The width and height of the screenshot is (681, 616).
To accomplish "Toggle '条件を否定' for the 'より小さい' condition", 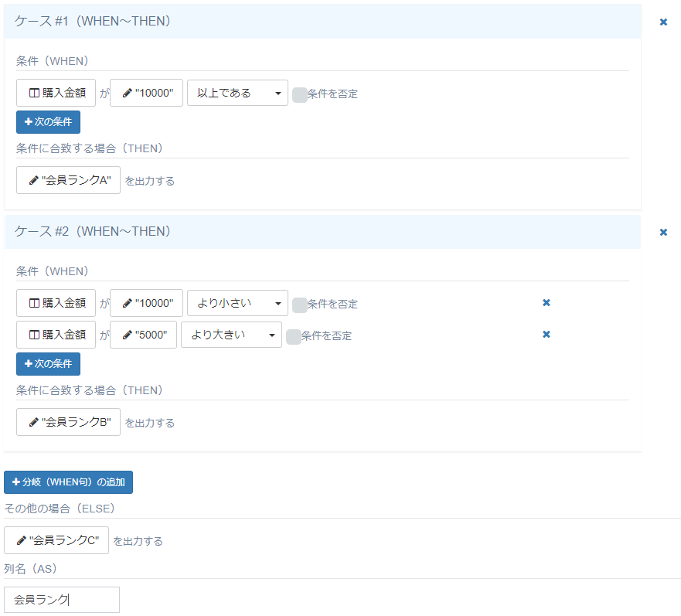I will [x=300, y=305].
